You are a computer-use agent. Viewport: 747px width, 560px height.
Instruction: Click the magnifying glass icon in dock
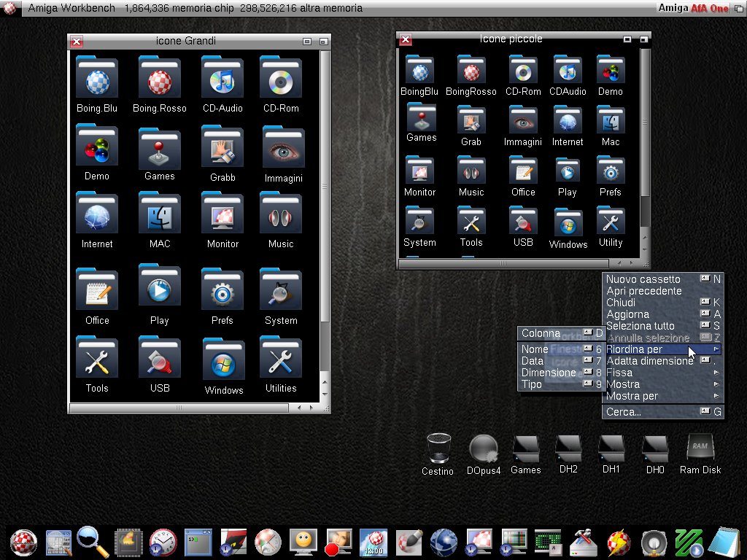pos(93,542)
